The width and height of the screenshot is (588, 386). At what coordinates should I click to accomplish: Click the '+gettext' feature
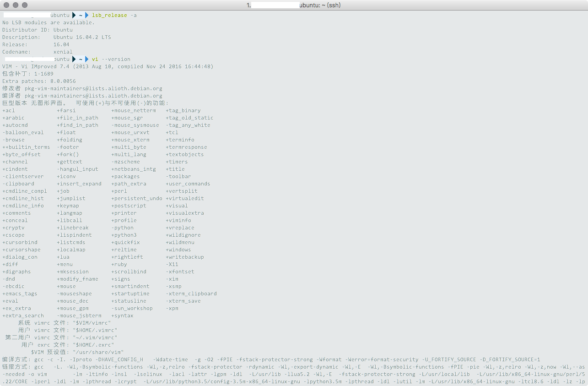coord(70,162)
